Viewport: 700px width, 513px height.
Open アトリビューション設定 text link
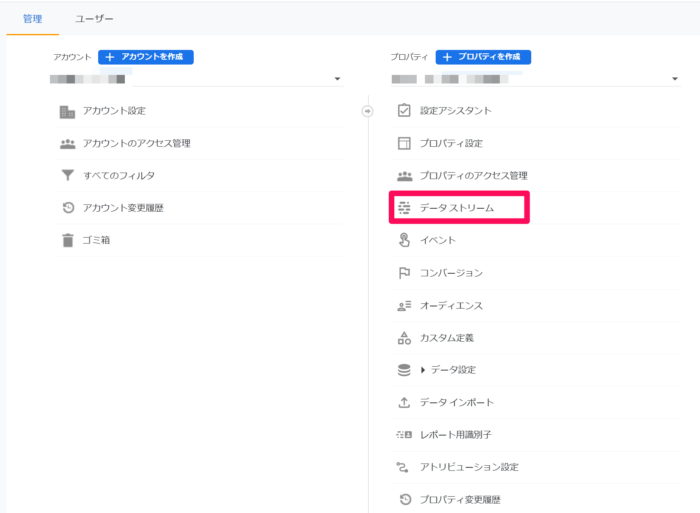469,467
